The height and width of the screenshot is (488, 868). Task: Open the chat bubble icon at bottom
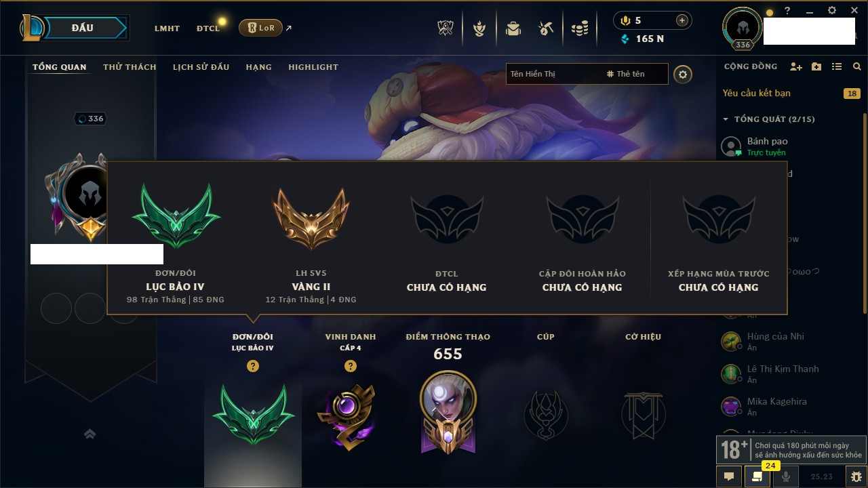(x=729, y=476)
